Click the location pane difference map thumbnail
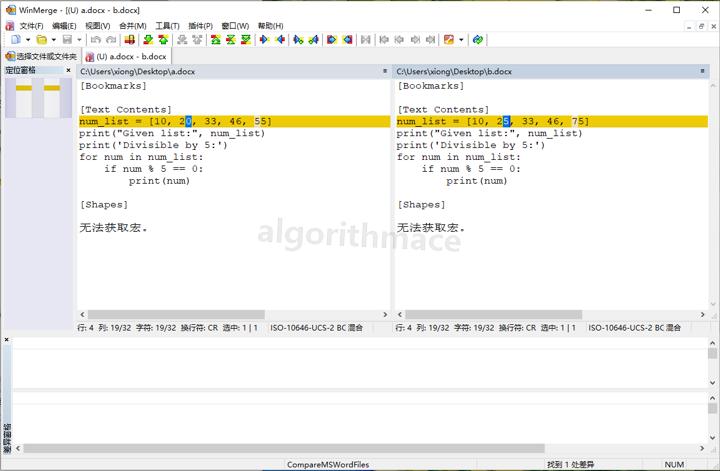Screen dimensions: 720x471 click(x=38, y=98)
